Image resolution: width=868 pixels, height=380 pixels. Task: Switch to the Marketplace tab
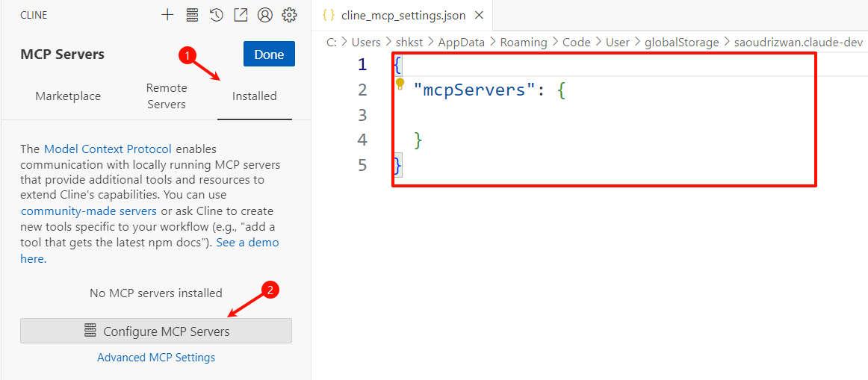(68, 96)
